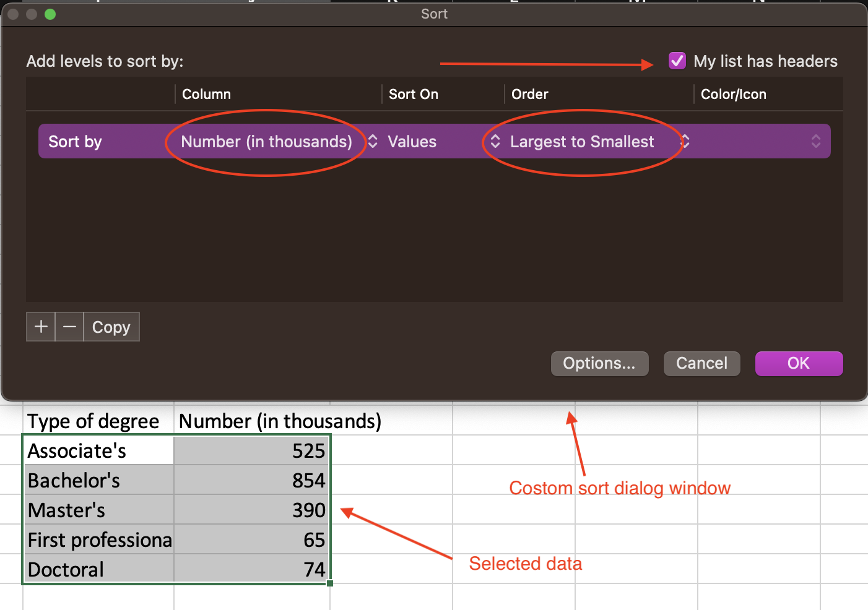Confirm sorting with the OK button
Viewport: 868px width, 610px height.
point(799,363)
